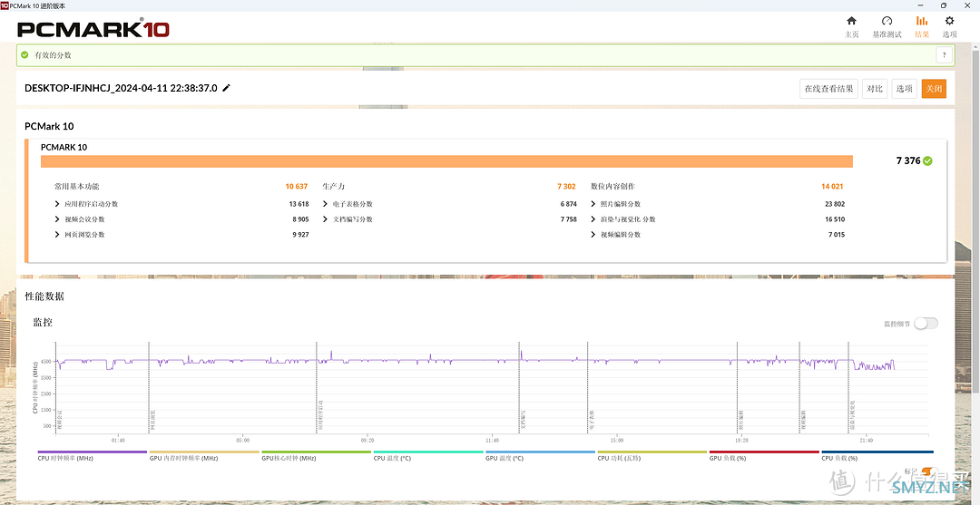Screen dimensions: 980x505
Task: Open the 结果 results chart icon
Action: coord(922,21)
